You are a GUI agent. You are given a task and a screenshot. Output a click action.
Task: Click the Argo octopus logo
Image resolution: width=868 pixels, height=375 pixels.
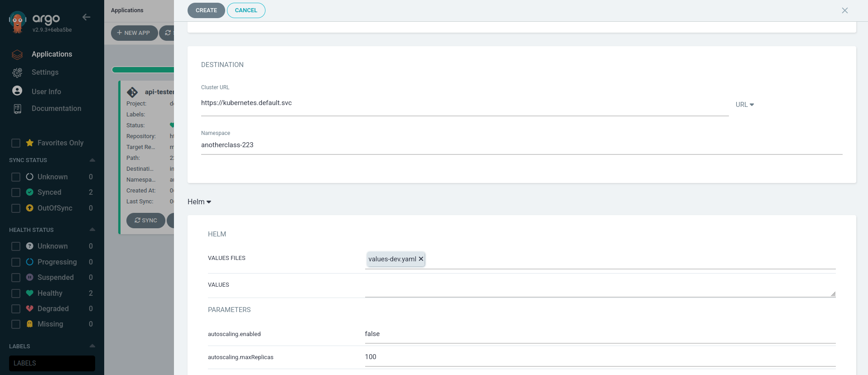pyautogui.click(x=18, y=22)
